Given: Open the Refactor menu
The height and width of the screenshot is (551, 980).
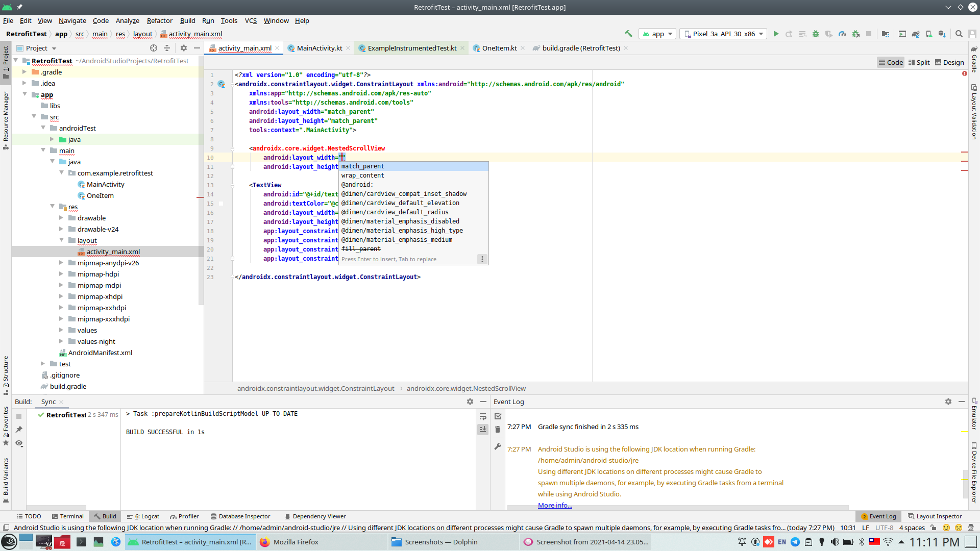Looking at the screenshot, I should [159, 20].
